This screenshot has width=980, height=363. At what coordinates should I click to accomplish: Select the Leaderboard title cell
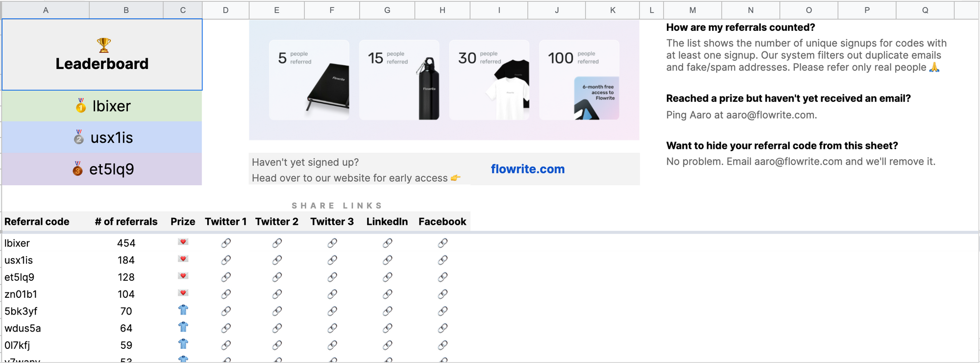102,55
